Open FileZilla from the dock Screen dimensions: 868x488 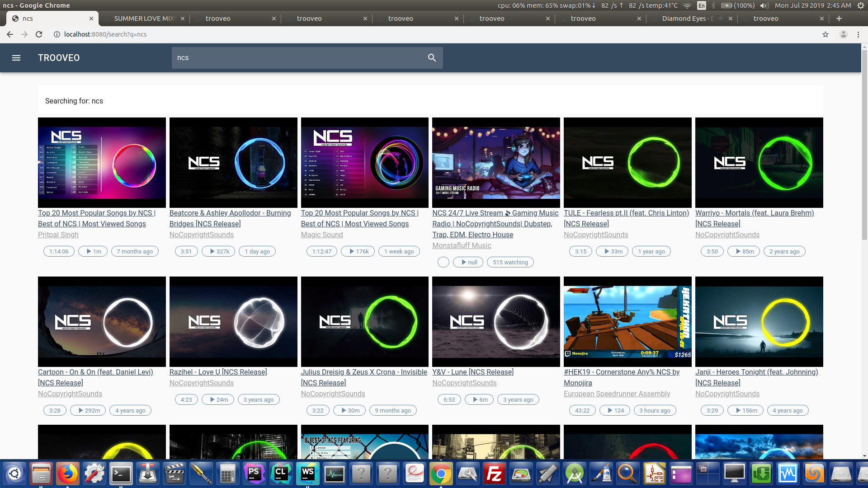[494, 474]
